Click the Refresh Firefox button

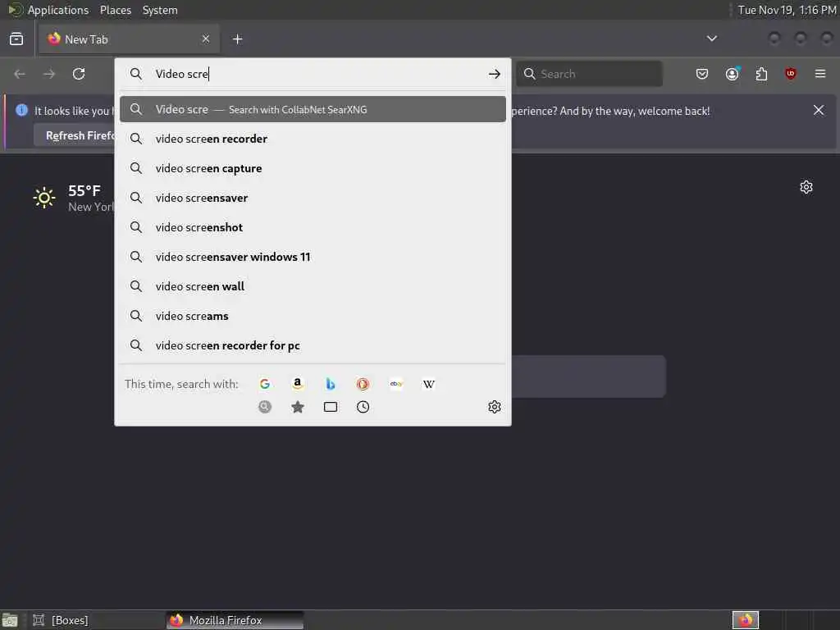tap(75, 135)
